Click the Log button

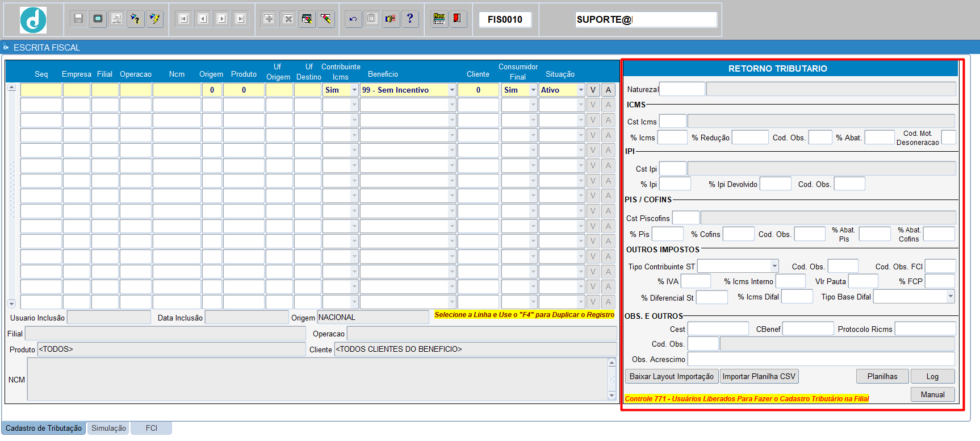932,376
